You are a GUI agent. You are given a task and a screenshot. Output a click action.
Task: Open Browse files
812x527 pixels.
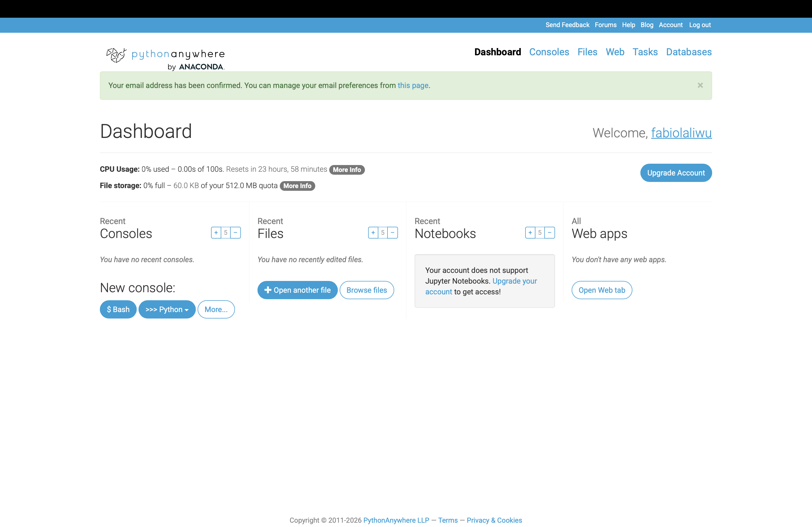[x=367, y=290]
